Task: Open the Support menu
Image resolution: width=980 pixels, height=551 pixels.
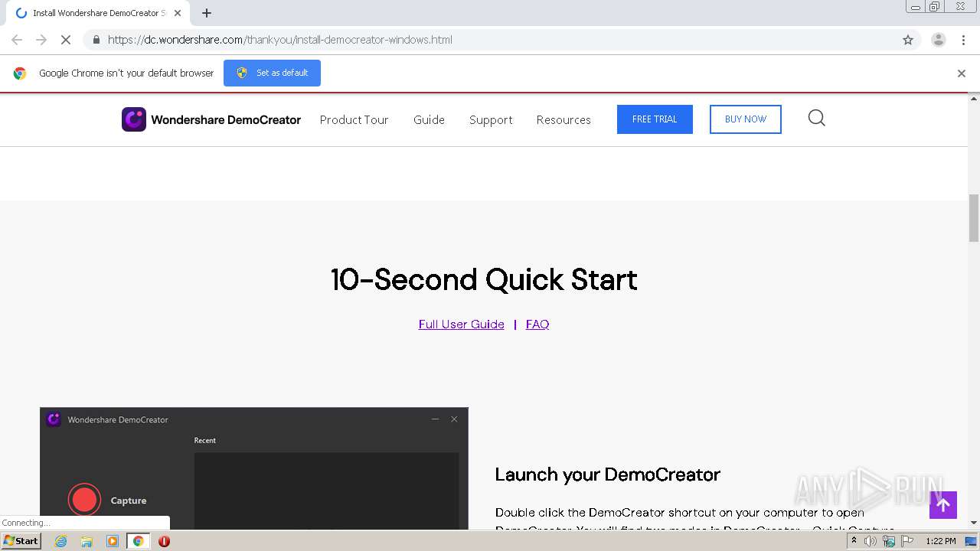Action: click(x=491, y=119)
